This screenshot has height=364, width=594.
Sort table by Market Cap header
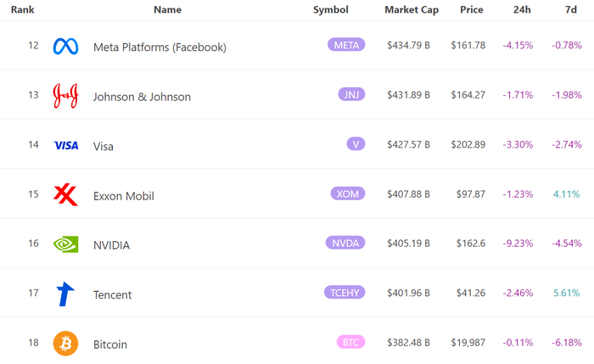coord(412,10)
